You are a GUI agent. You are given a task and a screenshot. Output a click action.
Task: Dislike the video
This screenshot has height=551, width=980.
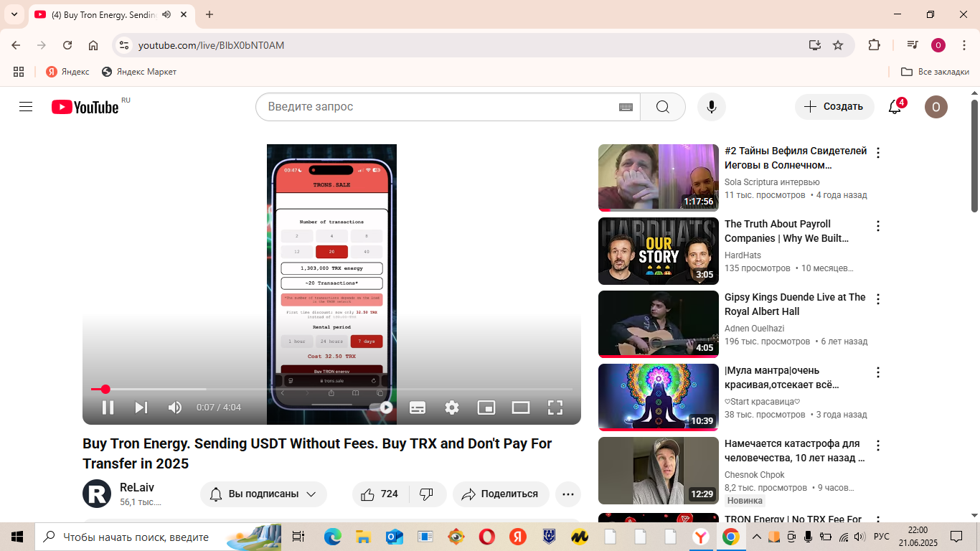(427, 494)
